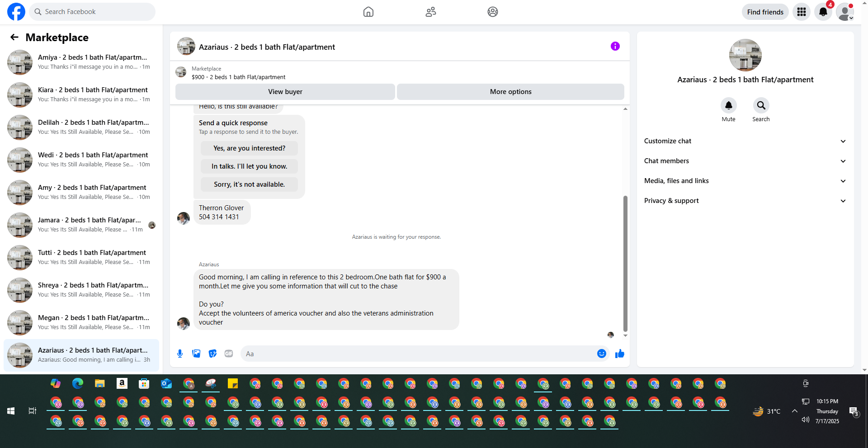Open the Wedi conversation
The image size is (868, 448).
point(81,160)
